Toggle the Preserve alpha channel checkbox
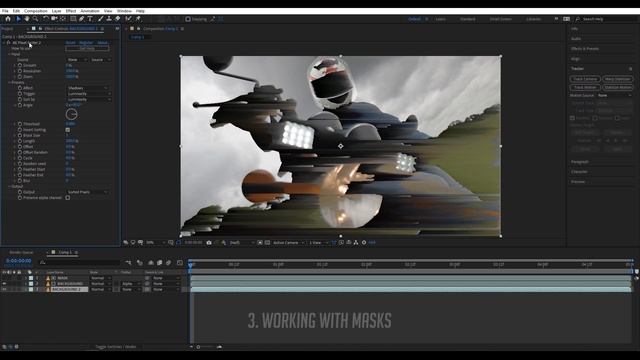 [x=68, y=198]
